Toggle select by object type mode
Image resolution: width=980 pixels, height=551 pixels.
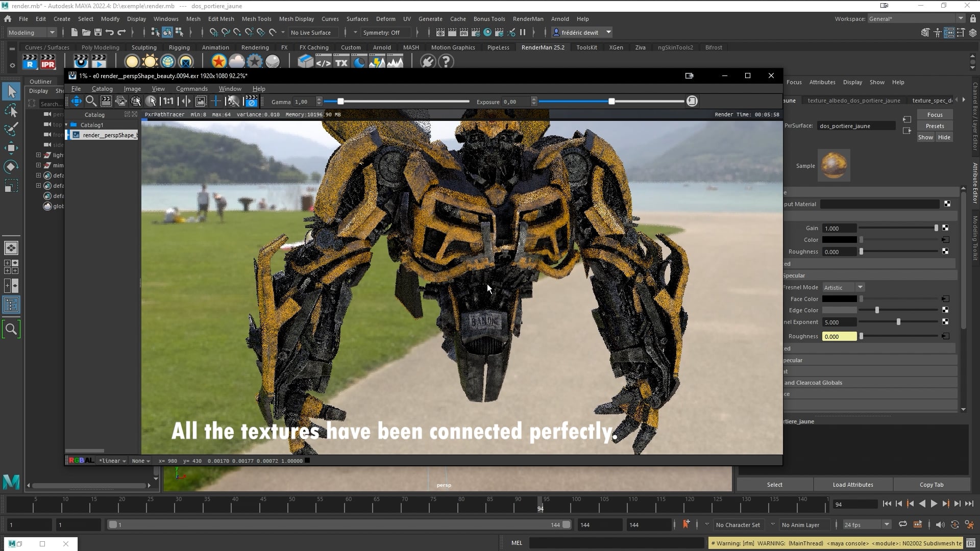pos(167,32)
